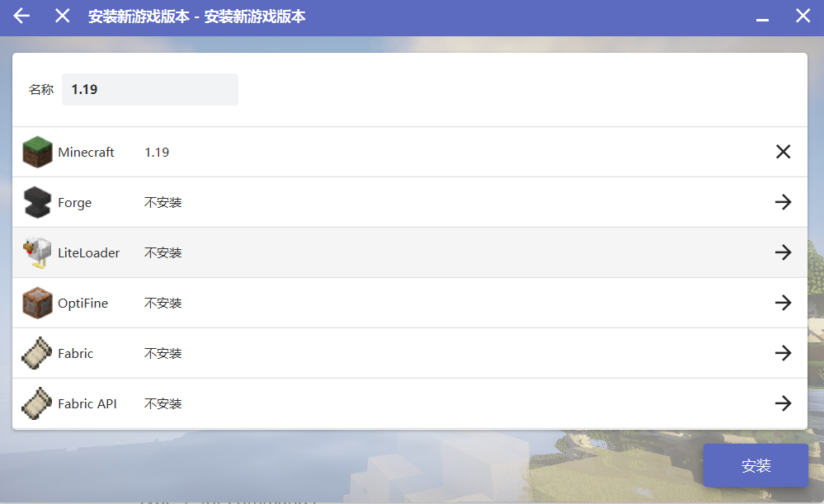This screenshot has width=824, height=504.
Task: Click the 安装 install button
Action: tap(756, 465)
